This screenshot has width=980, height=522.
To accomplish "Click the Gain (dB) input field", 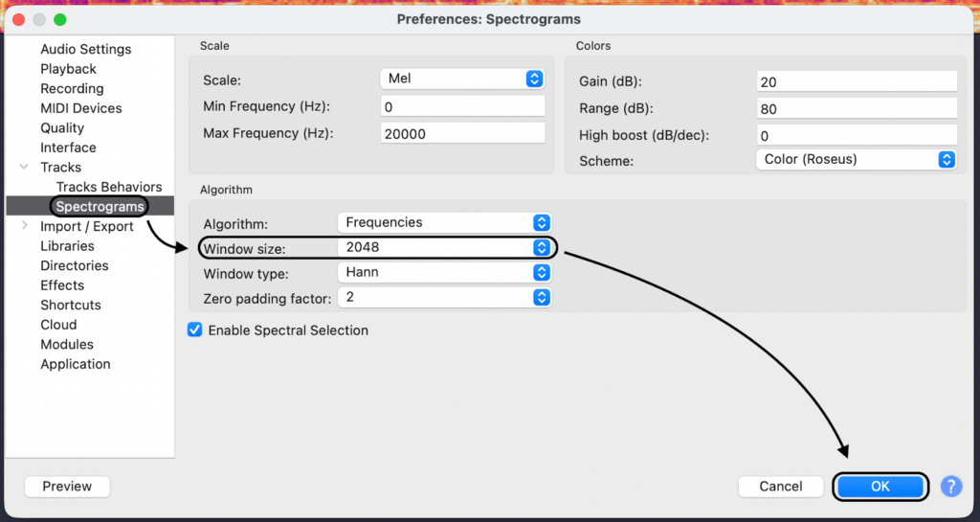I will click(856, 82).
